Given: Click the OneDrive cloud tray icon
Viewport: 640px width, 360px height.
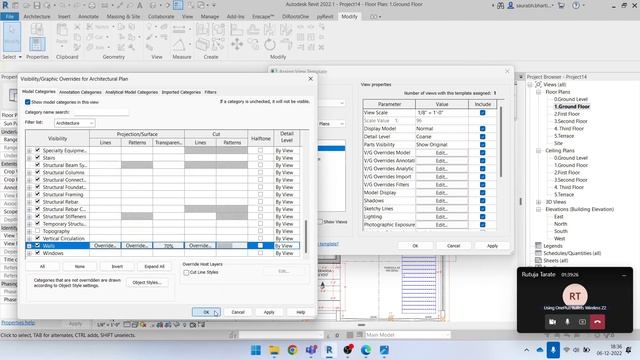Looking at the screenshot, I should coord(540,350).
